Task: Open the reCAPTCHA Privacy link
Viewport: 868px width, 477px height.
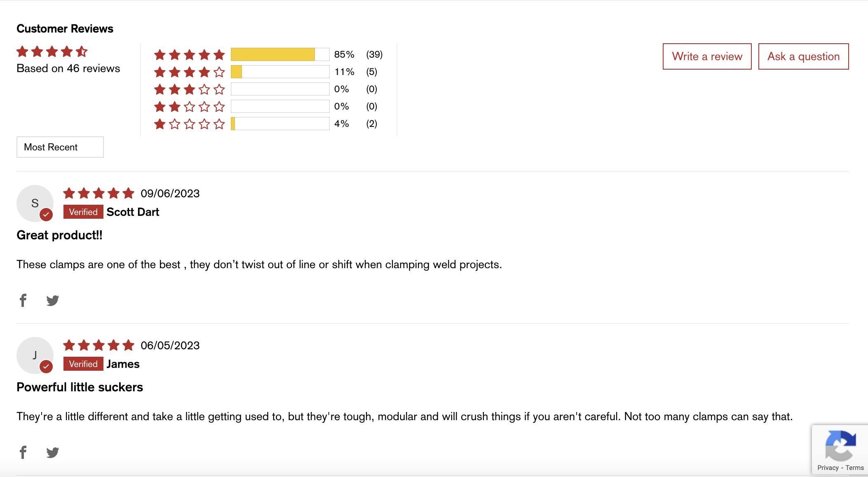Action: point(828,468)
